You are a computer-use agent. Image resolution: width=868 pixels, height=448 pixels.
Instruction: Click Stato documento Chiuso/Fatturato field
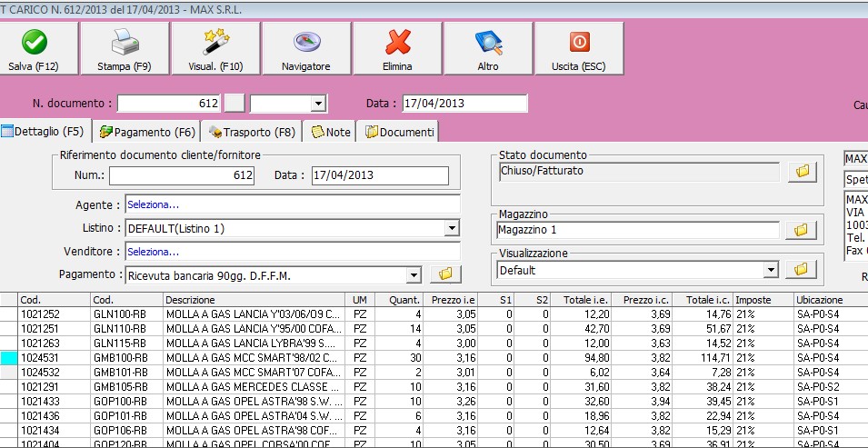click(x=639, y=171)
